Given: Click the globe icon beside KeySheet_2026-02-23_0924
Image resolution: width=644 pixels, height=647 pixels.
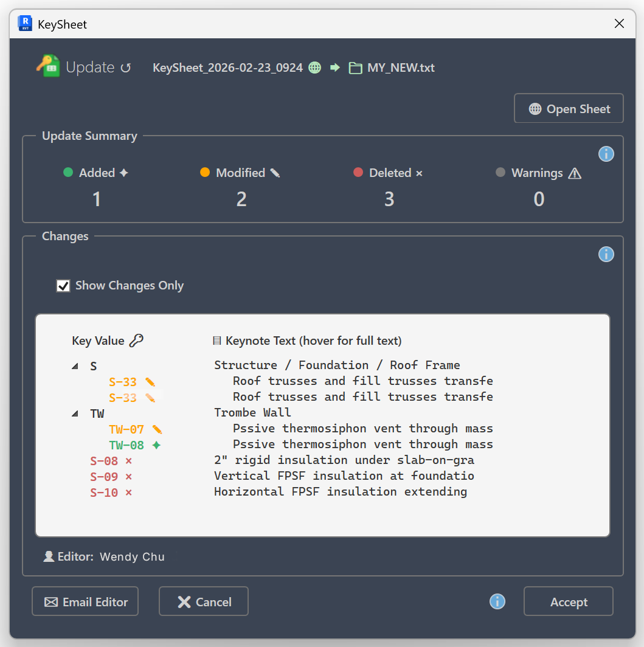Looking at the screenshot, I should pyautogui.click(x=314, y=67).
